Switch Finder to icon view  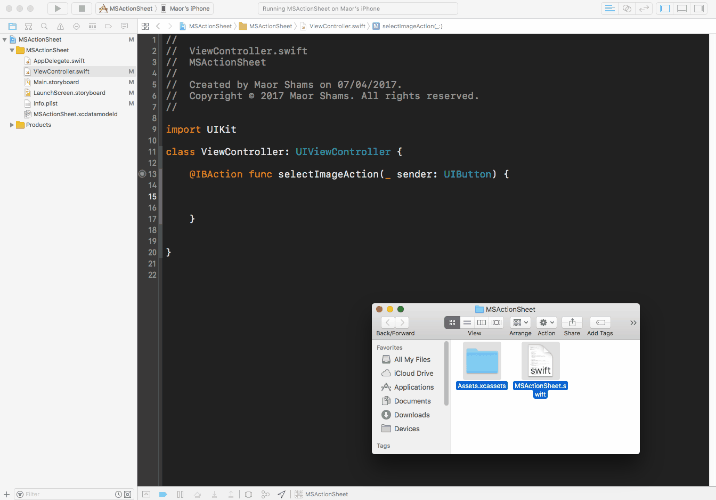(x=452, y=322)
